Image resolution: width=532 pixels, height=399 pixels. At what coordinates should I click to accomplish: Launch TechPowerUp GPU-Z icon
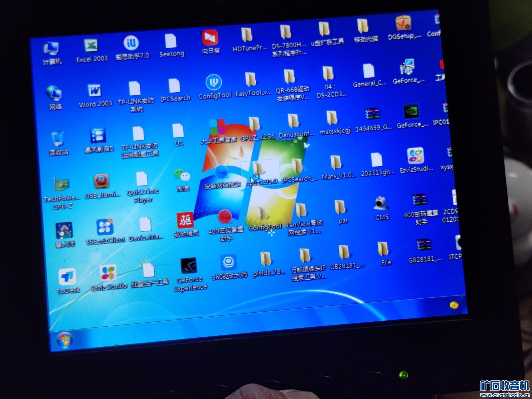61,185
